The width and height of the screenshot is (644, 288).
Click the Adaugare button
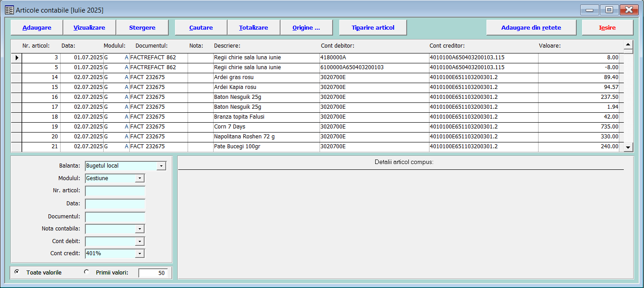[37, 27]
